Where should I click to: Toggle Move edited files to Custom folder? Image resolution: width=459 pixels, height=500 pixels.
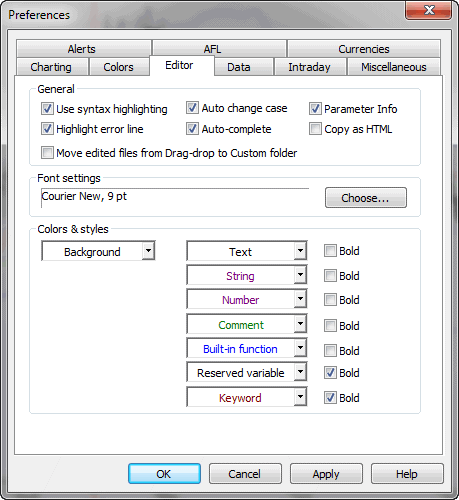[x=47, y=153]
